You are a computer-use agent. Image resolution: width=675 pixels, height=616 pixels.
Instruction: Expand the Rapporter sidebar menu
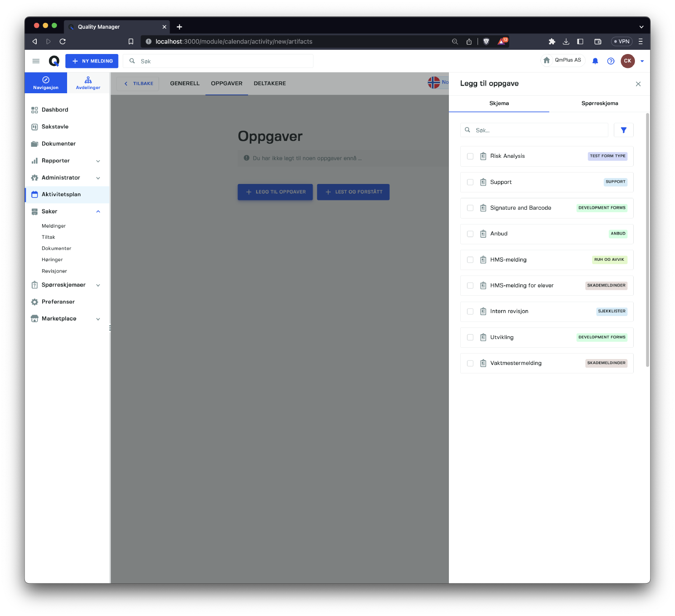[98, 161]
